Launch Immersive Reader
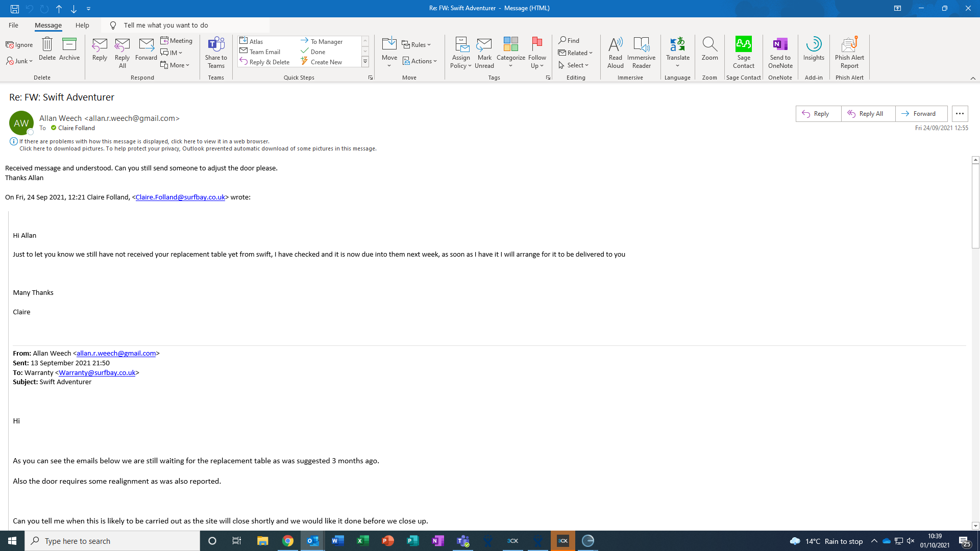The height and width of the screenshot is (551, 980). (x=641, y=52)
